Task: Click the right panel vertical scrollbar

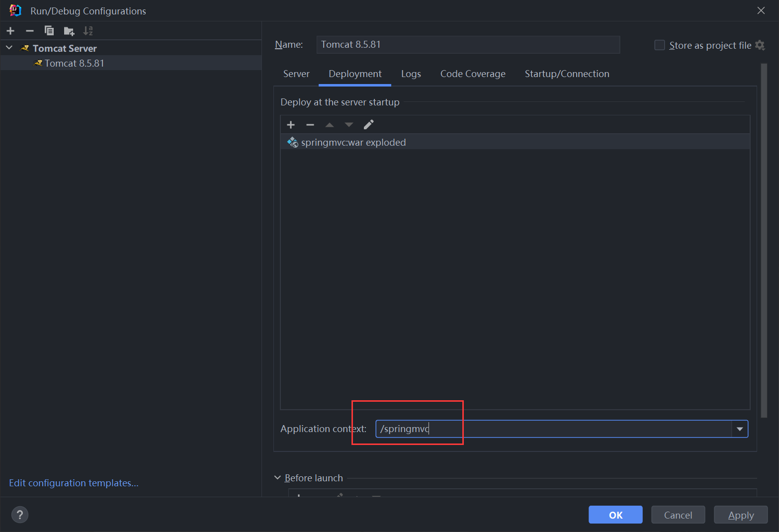Action: coord(764,241)
